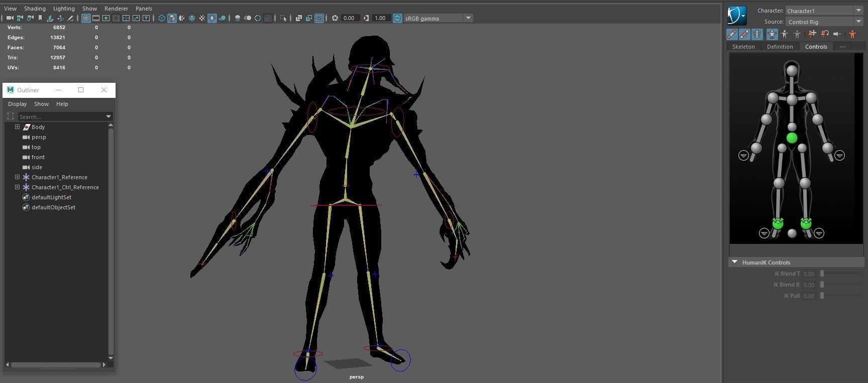Open the Source dropdown showing Control Rig
The height and width of the screenshot is (383, 868).
[825, 22]
